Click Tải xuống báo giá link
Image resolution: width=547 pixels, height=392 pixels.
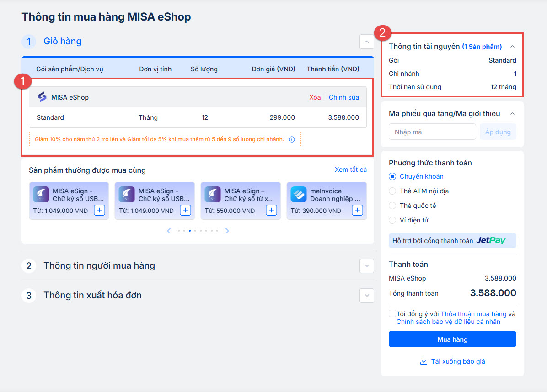coord(458,361)
